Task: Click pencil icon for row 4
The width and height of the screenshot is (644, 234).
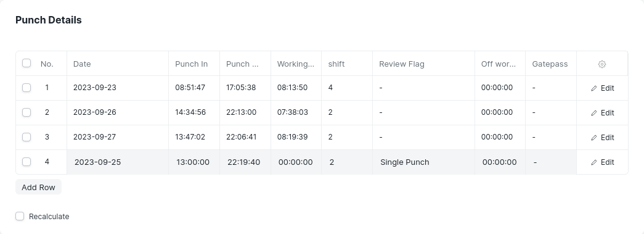Action: click(x=594, y=162)
